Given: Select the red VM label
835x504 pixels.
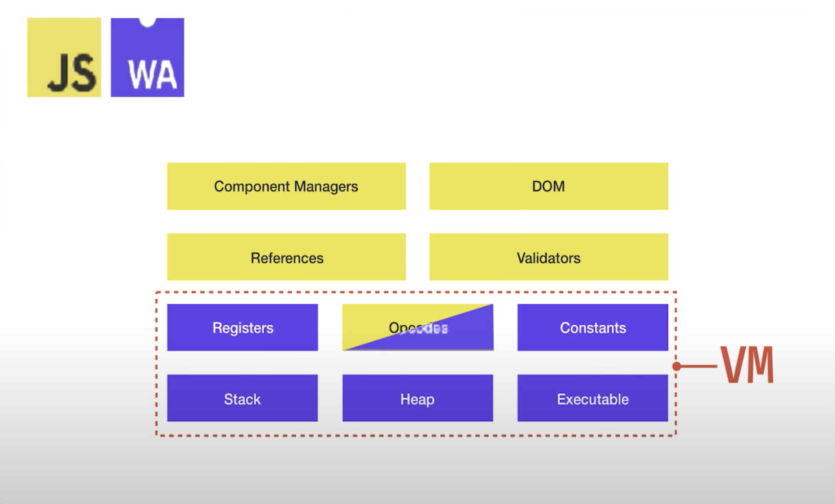Looking at the screenshot, I should [747, 365].
